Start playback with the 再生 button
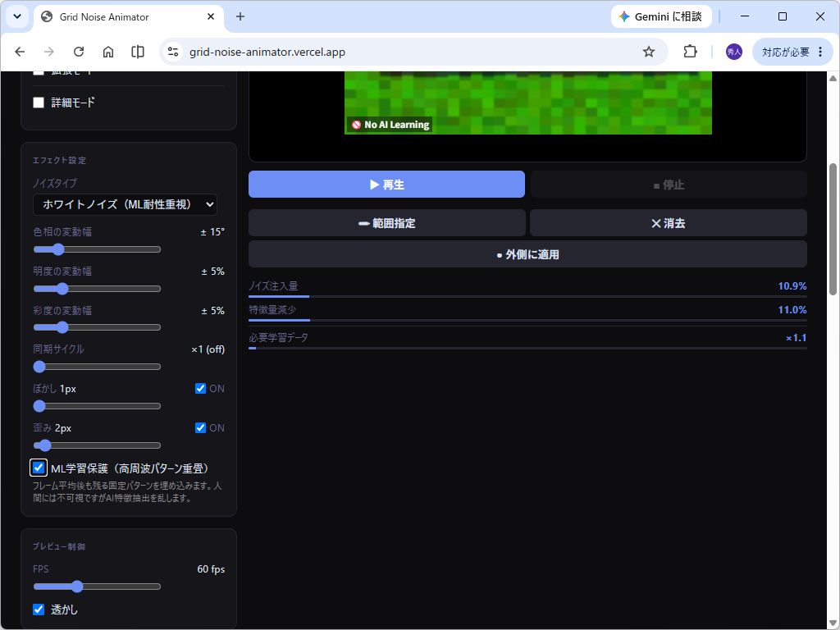This screenshot has width=840, height=630. click(x=387, y=185)
